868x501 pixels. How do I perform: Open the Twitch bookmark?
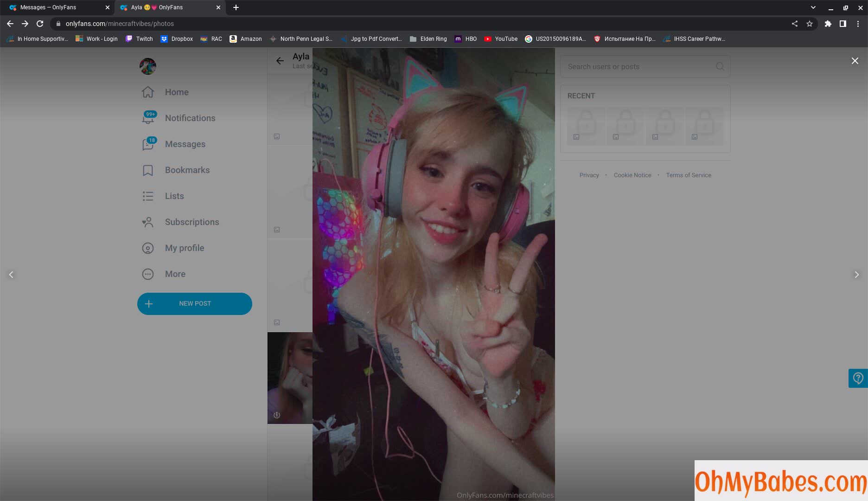[139, 39]
